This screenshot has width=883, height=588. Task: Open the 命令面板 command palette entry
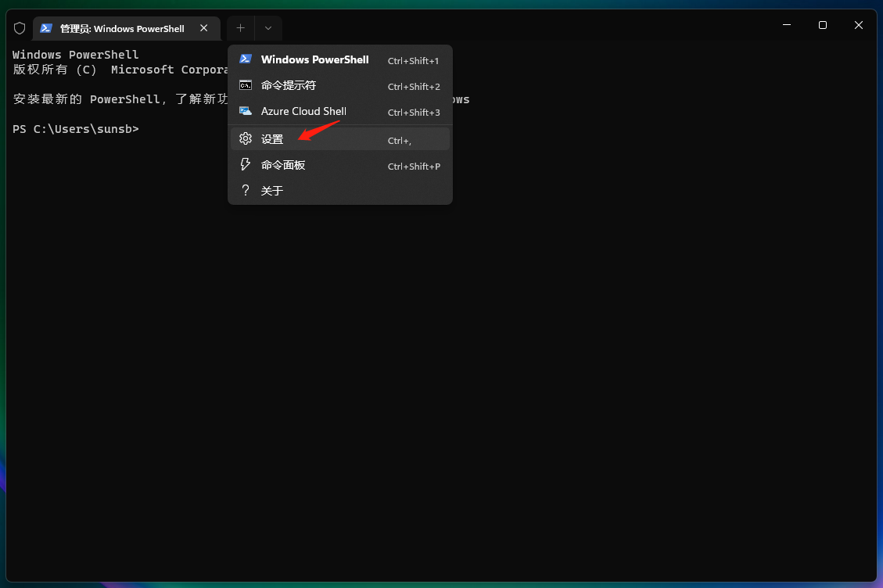(284, 164)
